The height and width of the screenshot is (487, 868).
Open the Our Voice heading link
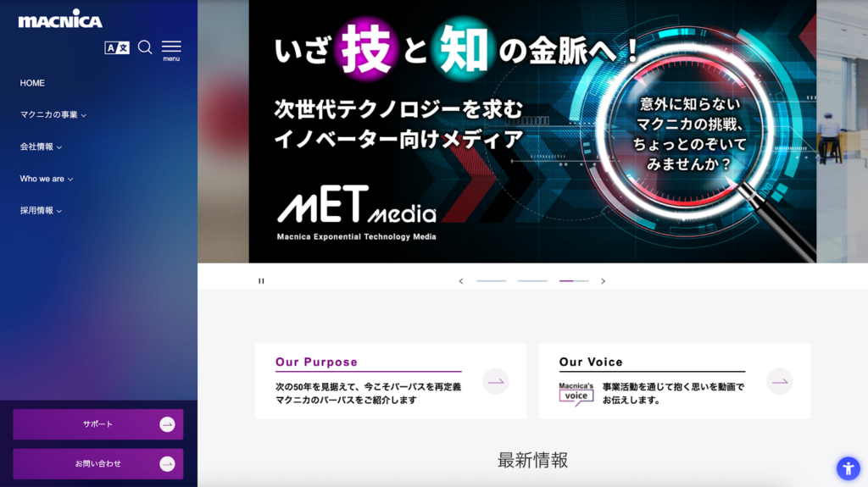point(591,362)
